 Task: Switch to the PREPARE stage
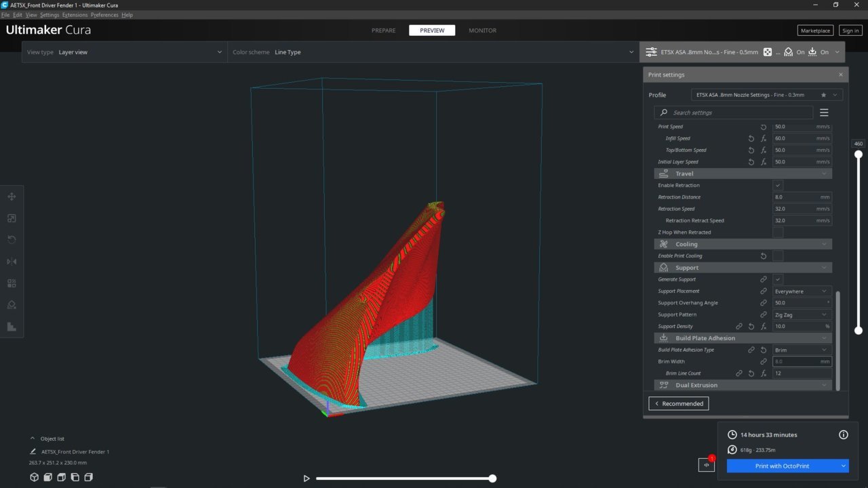point(384,30)
